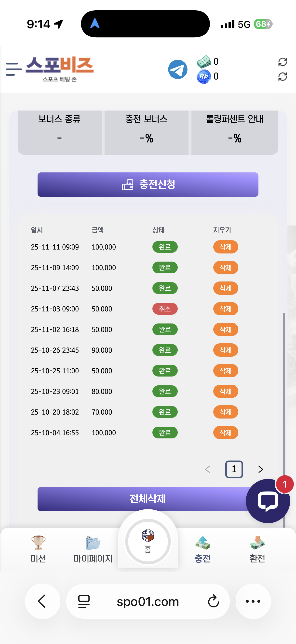Reload the page in the browser bar

tap(213, 601)
